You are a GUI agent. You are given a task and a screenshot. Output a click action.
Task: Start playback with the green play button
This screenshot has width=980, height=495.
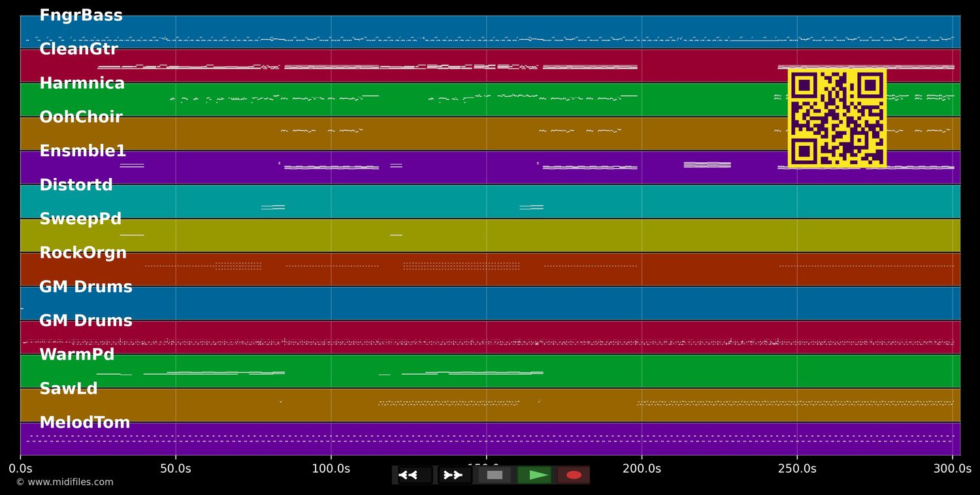coord(535,475)
